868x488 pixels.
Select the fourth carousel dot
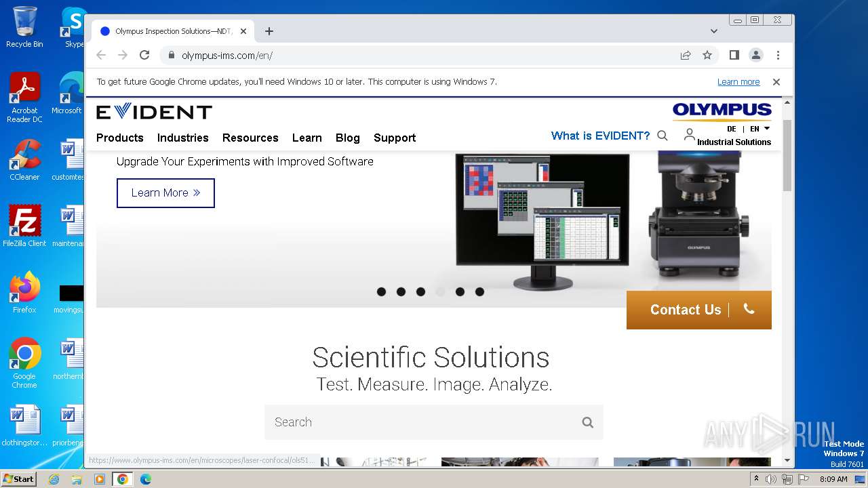(440, 292)
